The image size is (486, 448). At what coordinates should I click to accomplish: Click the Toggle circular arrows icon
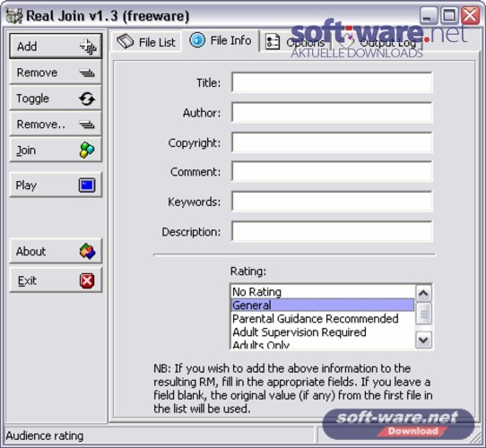87,99
